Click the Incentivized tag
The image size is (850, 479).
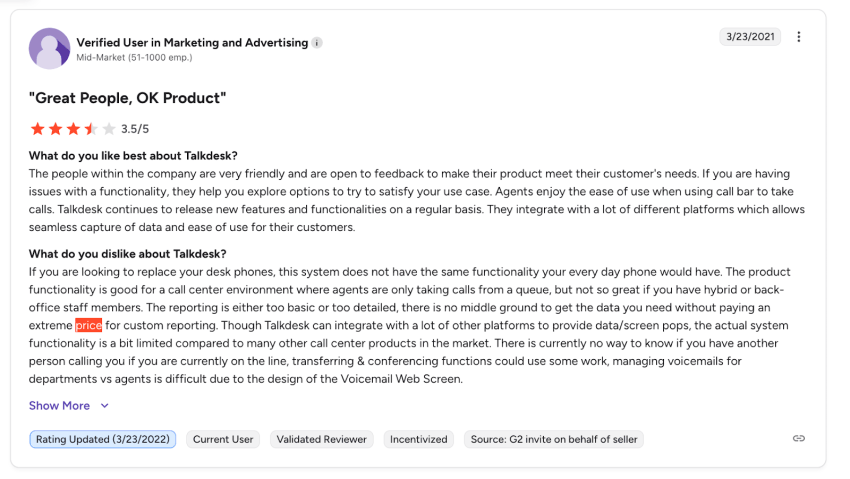(417, 439)
